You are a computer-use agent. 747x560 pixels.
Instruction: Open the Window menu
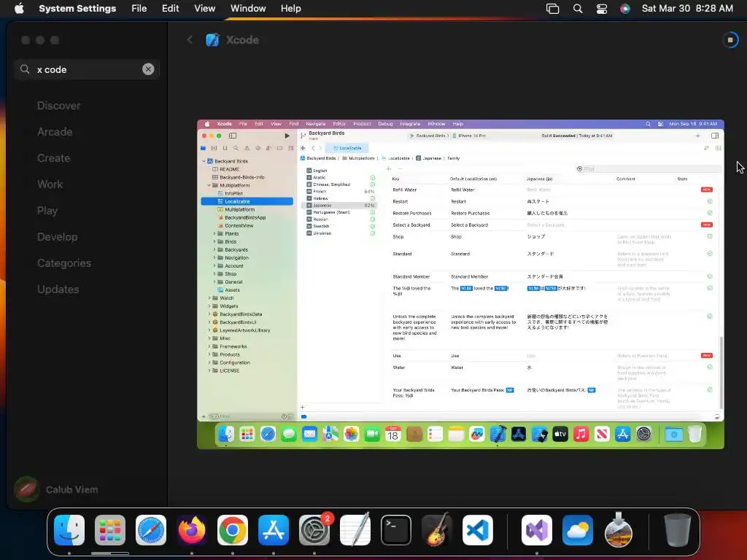click(248, 9)
